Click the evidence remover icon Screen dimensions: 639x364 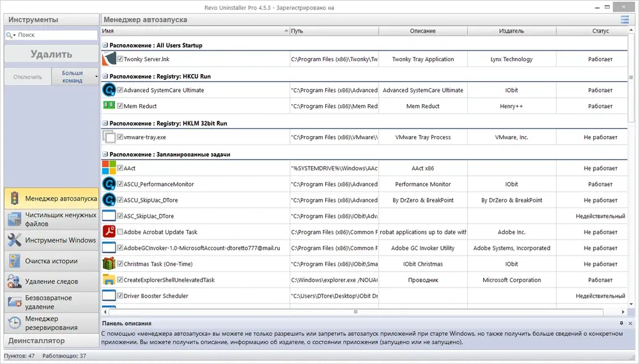[14, 282]
